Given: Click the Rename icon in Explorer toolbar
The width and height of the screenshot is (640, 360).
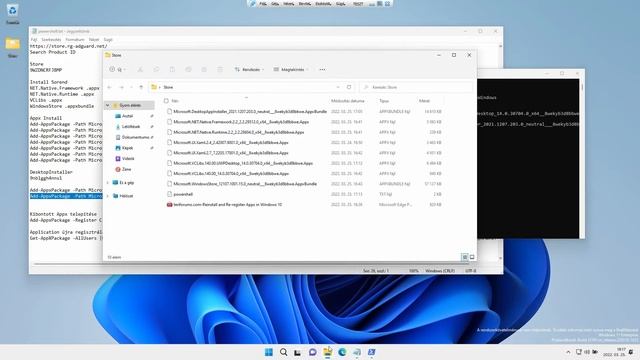Looking at the screenshot, I should pyautogui.click(x=188, y=70).
